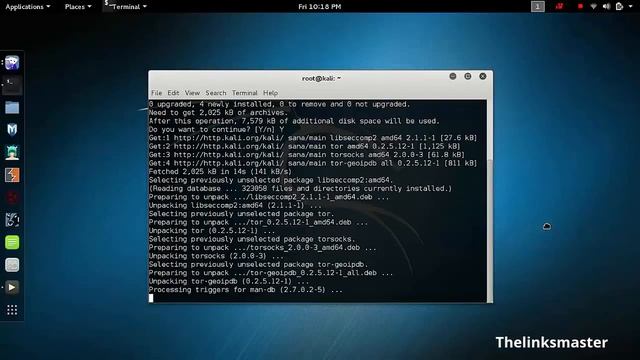Launch Armitage green-haired icon in dock
This screenshot has height=360, width=640.
click(x=12, y=153)
